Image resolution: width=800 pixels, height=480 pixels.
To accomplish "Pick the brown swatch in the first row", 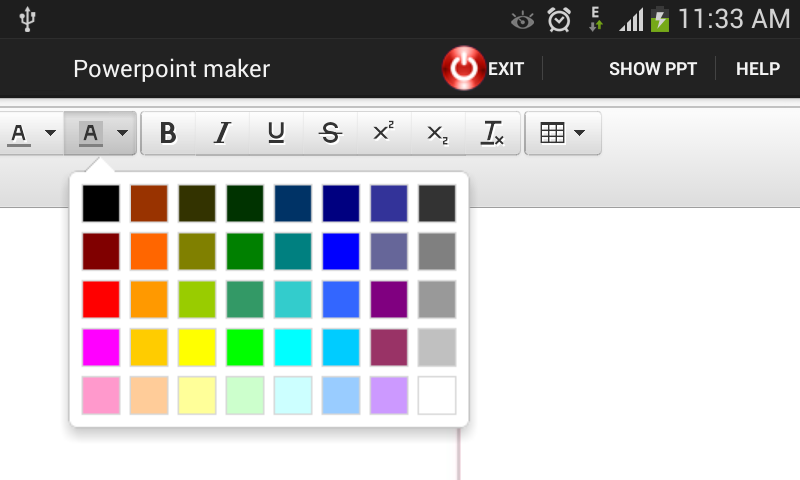I will point(149,204).
